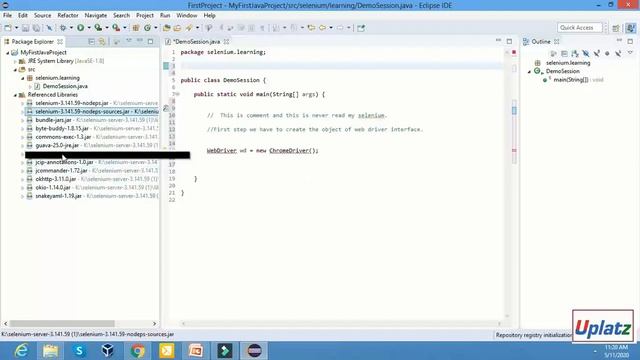The width and height of the screenshot is (640, 360).
Task: Click the Save toolbar icon
Action: pyautogui.click(x=25, y=28)
